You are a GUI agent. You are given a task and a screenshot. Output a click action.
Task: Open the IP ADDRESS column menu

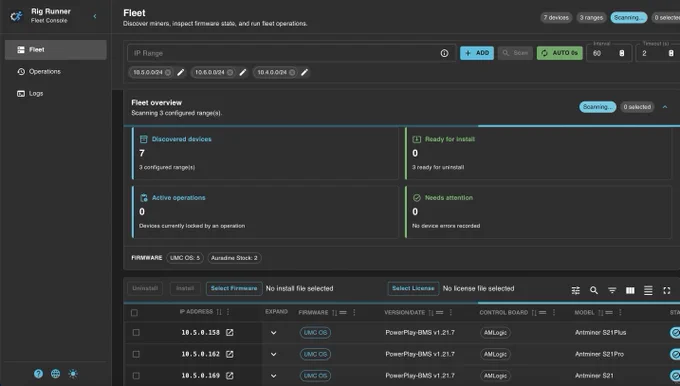pyautogui.click(x=228, y=312)
